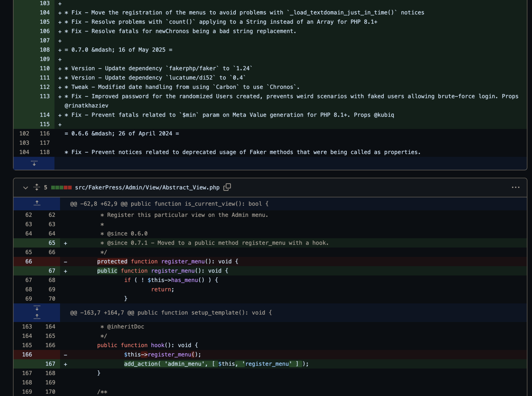532x396 pixels.
Task: Click new line number 113
Action: click(x=45, y=96)
